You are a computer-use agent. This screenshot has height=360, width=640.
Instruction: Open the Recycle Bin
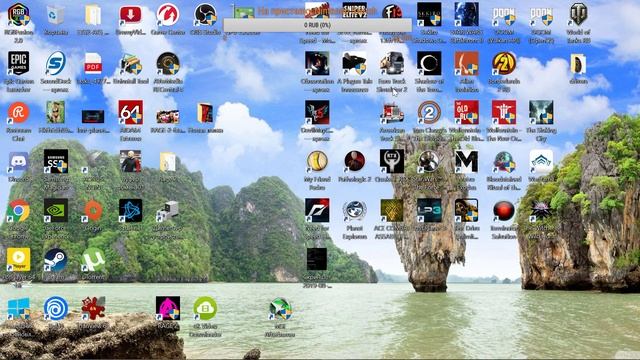(56, 15)
